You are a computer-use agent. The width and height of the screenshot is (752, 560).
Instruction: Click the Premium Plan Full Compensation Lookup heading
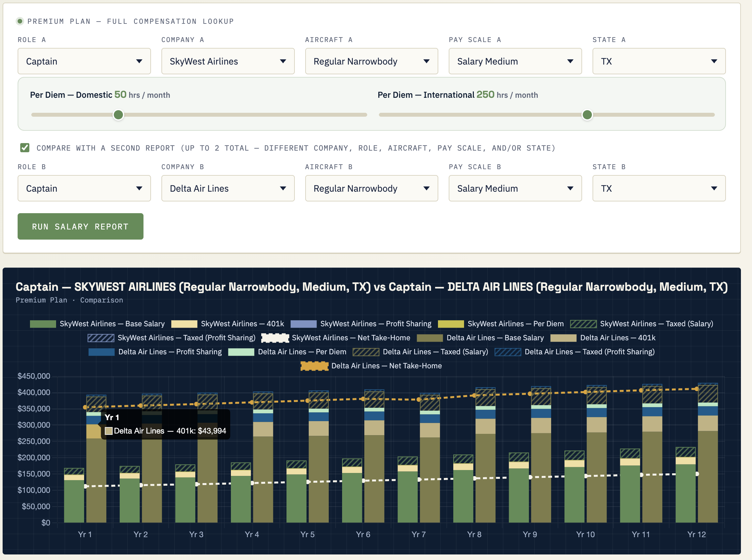pyautogui.click(x=130, y=22)
